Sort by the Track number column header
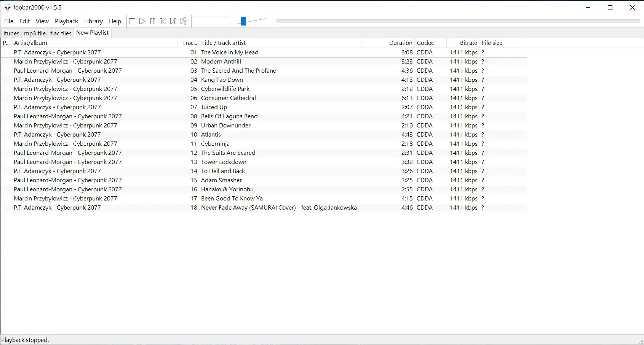 189,43
